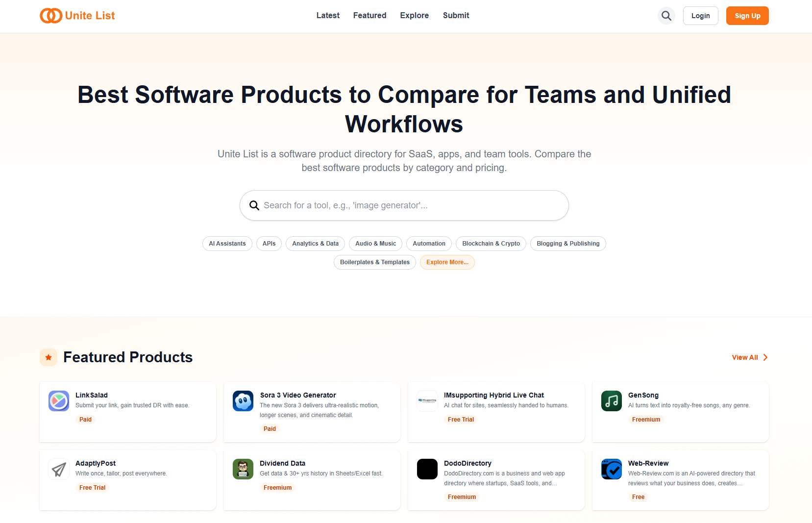Select the LinkSalad product icon
Screen dimensions: 812x523
(58, 401)
